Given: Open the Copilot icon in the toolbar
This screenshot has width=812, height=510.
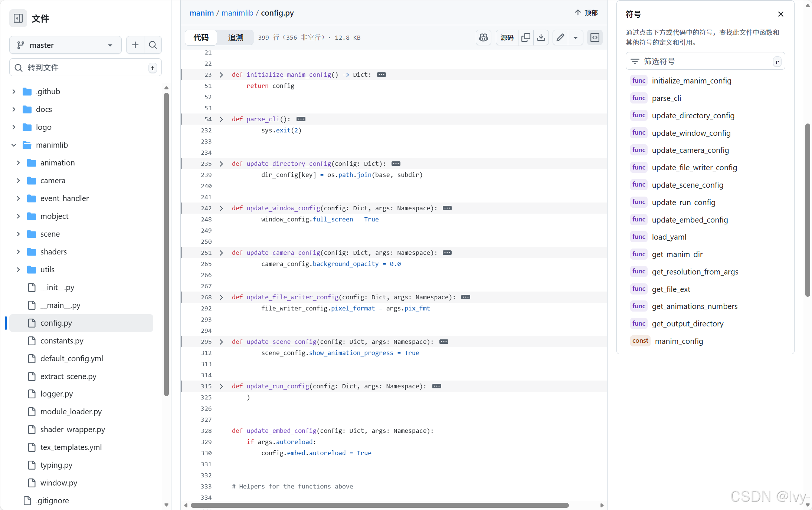Looking at the screenshot, I should pos(484,37).
